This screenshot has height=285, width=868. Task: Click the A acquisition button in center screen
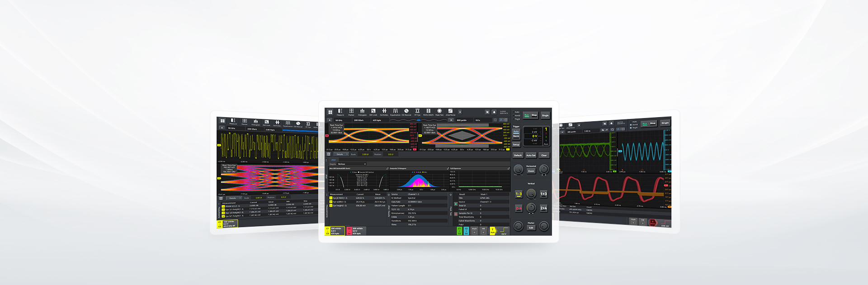tap(330, 120)
